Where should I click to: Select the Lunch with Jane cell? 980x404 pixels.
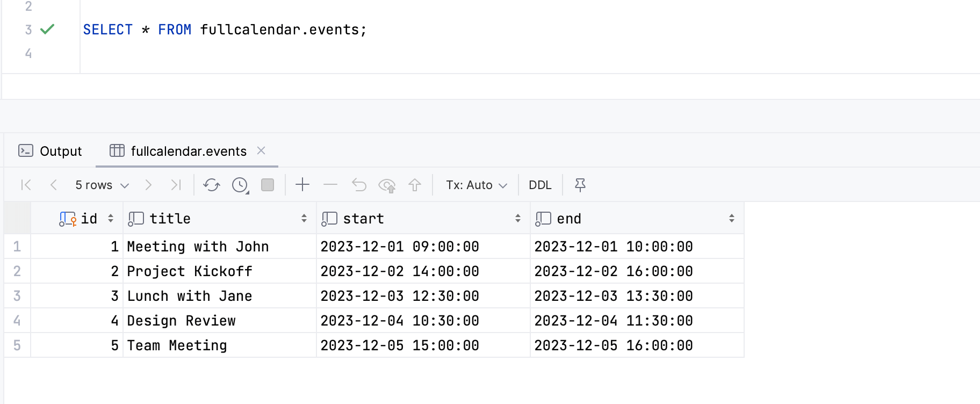tap(220, 296)
